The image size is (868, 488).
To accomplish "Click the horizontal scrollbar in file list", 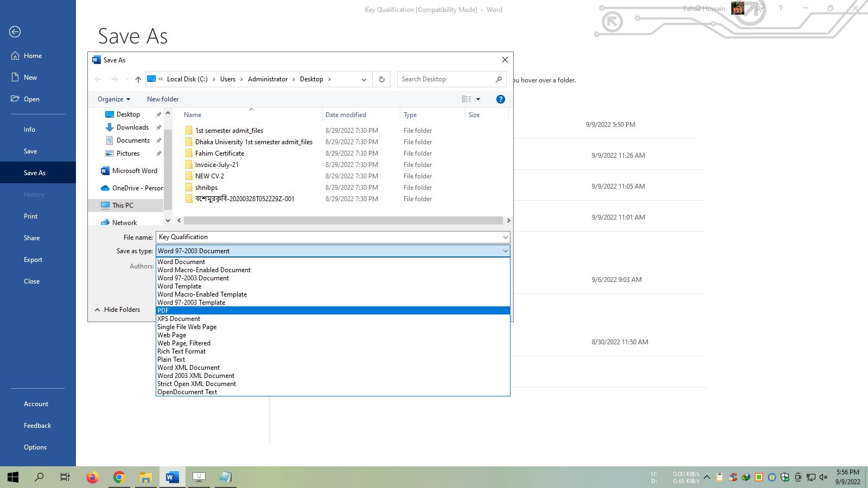I will [x=343, y=221].
